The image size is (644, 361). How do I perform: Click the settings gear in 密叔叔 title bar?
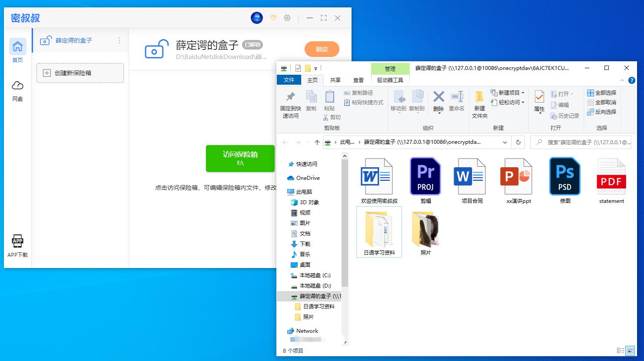click(x=287, y=18)
